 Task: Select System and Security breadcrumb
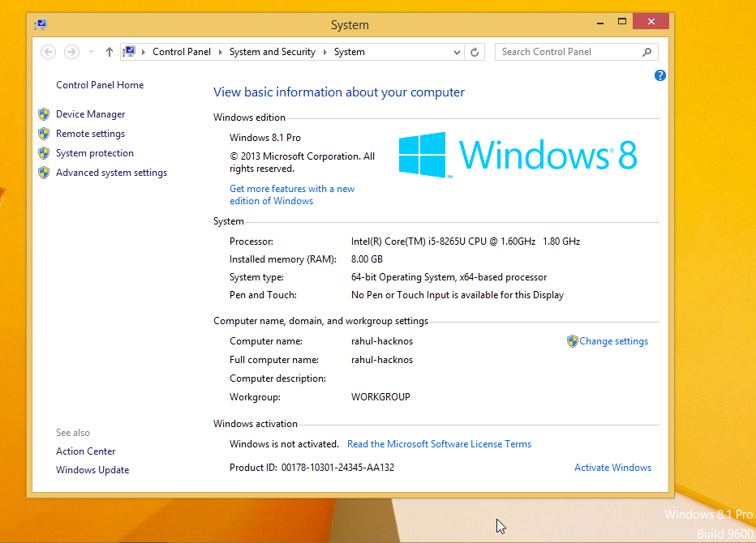[273, 52]
